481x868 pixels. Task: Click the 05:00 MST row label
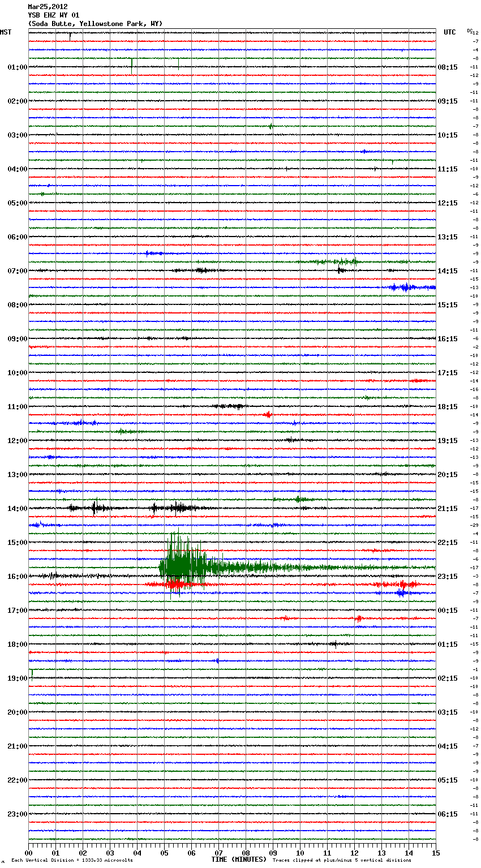coord(18,203)
